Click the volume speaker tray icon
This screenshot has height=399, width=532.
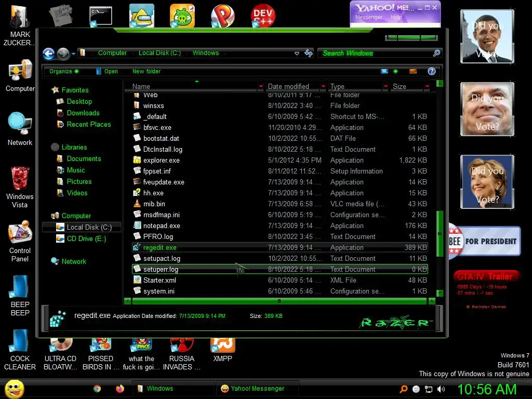pyautogui.click(x=441, y=389)
